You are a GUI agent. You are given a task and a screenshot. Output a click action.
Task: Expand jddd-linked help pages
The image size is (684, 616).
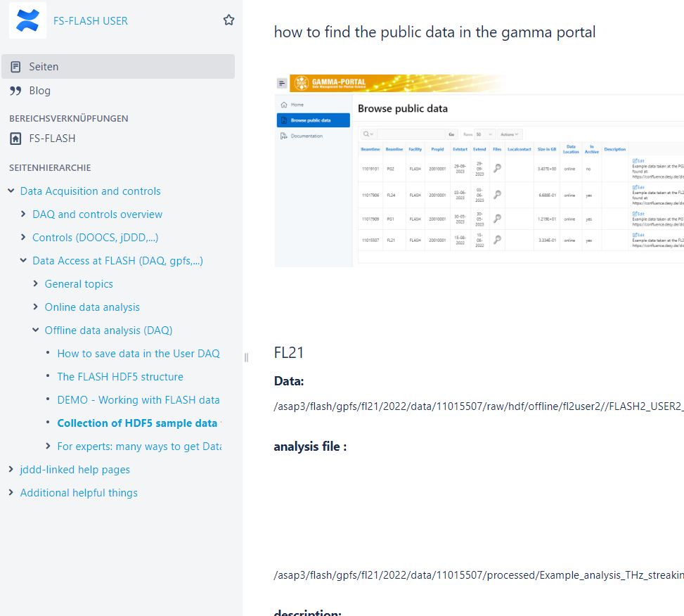click(11, 470)
